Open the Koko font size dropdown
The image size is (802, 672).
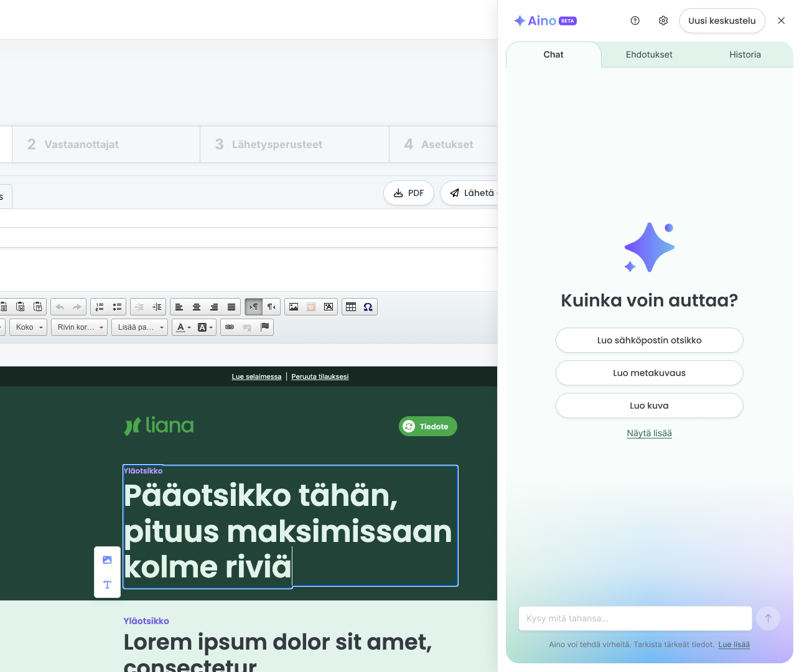pyautogui.click(x=29, y=327)
